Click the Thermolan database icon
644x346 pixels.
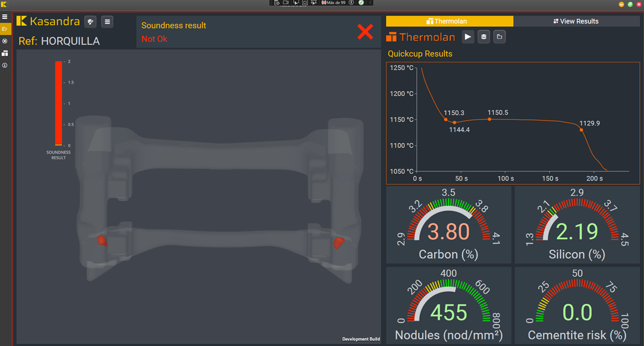(x=484, y=37)
